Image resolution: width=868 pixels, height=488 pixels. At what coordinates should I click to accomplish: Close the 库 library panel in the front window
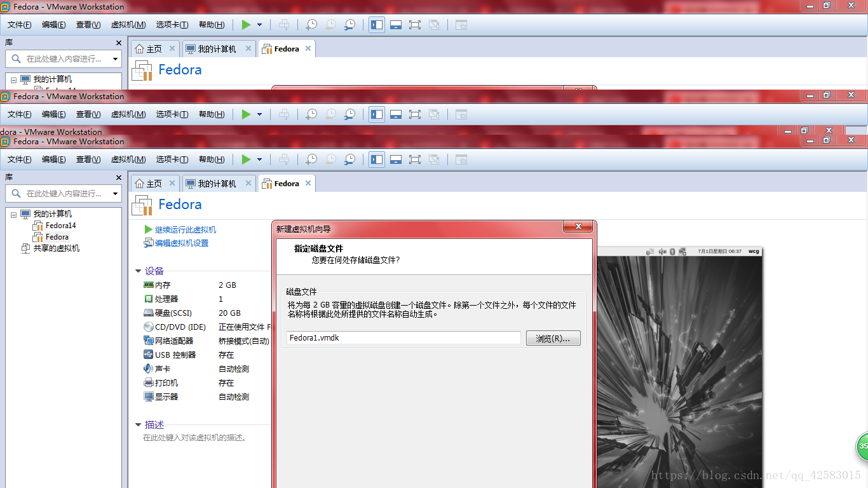click(118, 177)
